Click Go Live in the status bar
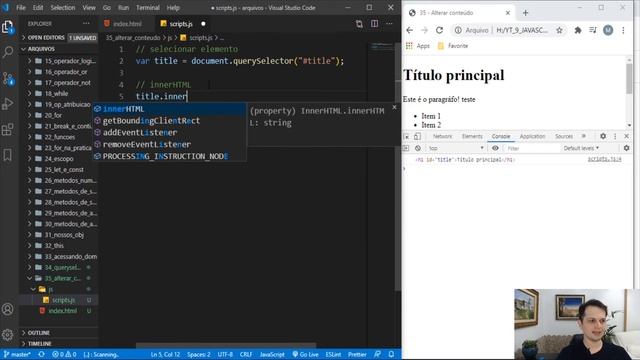 305,354
